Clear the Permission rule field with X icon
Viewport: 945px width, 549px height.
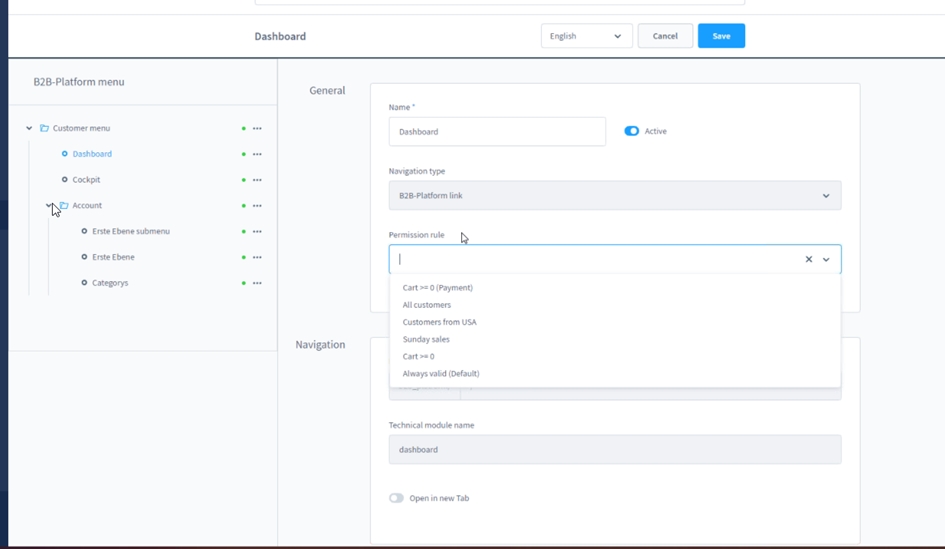coord(809,260)
